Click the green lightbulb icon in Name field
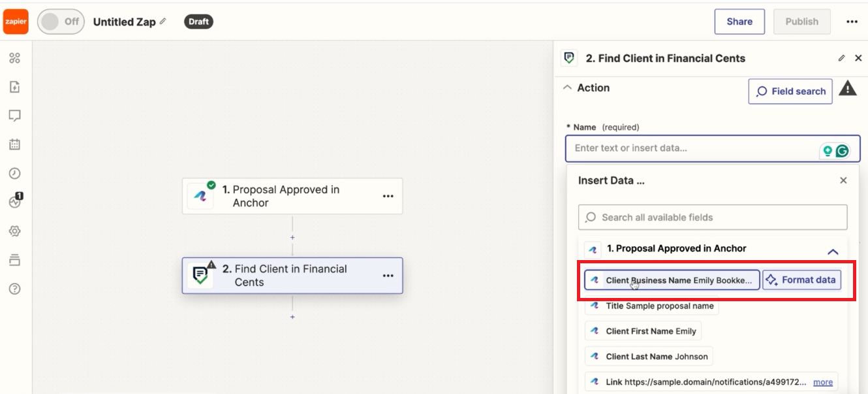The width and height of the screenshot is (868, 394). 828,151
